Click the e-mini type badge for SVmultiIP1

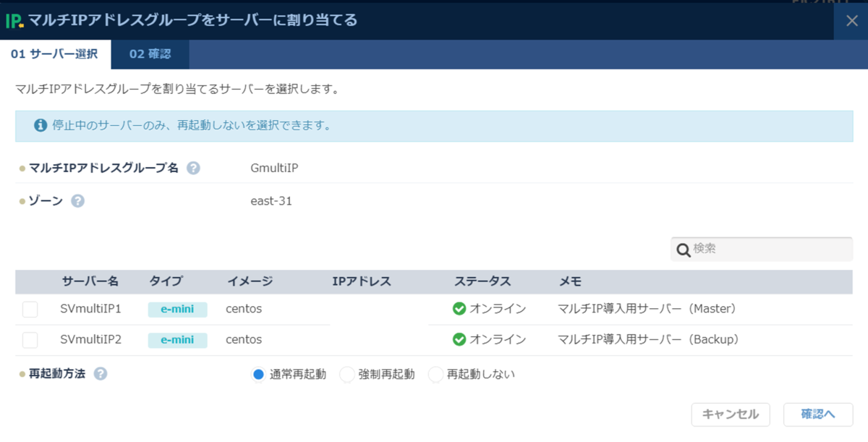178,310
